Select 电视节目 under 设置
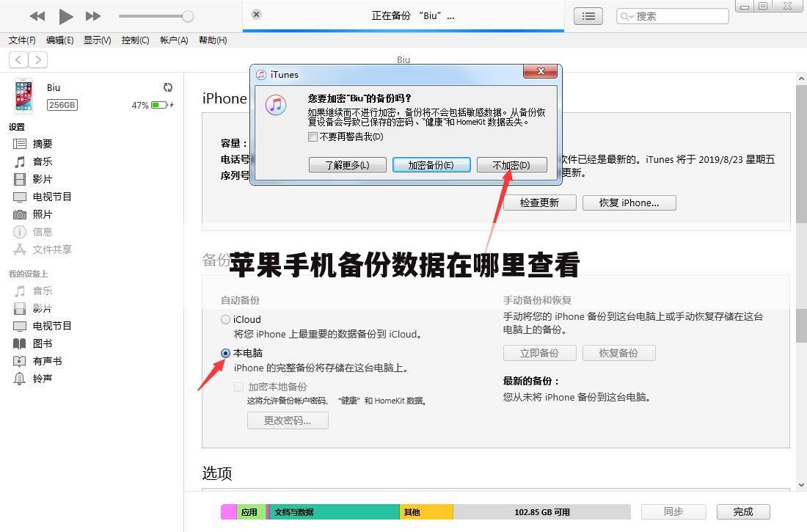Image resolution: width=807 pixels, height=532 pixels. point(51,196)
